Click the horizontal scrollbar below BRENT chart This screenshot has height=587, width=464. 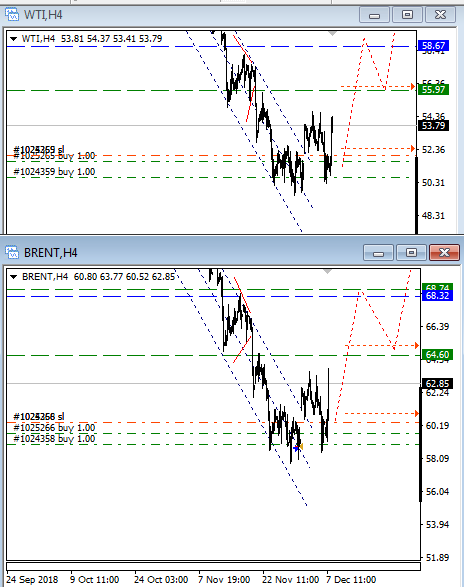coord(213,566)
